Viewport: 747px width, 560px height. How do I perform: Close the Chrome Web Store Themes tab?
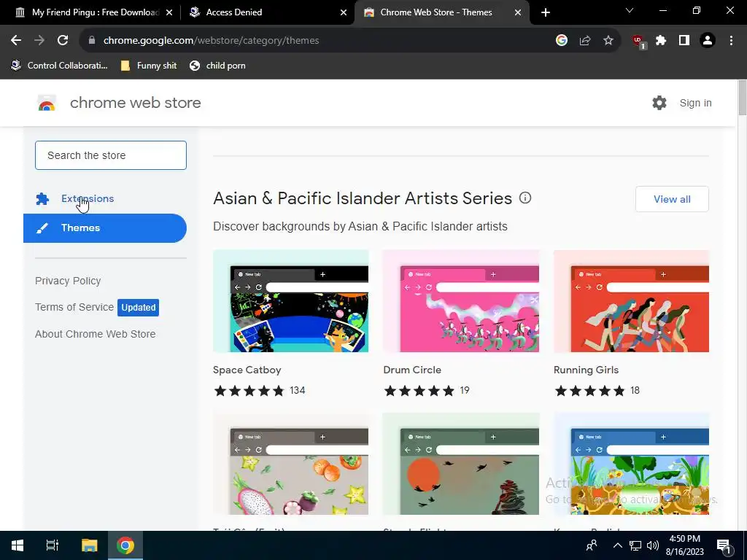pos(518,12)
